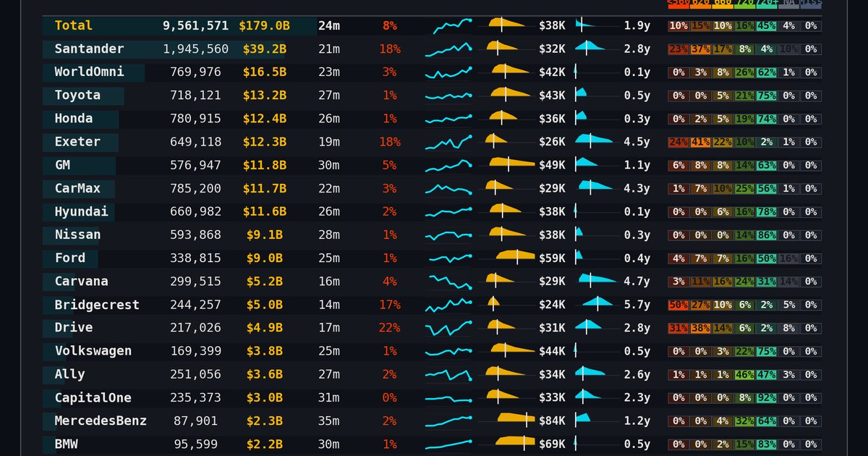Select the Total summary row label
The height and width of the screenshot is (456, 868).
pyautogui.click(x=74, y=25)
